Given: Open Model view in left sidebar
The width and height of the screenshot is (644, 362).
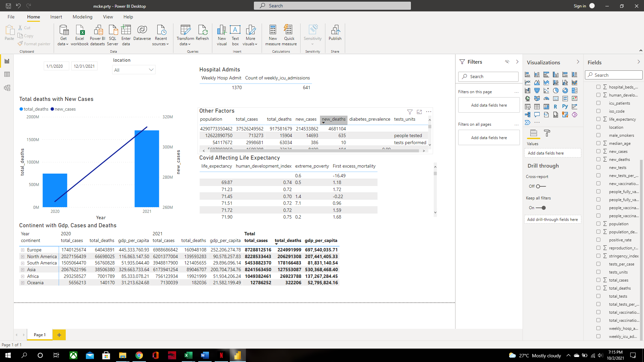Looking at the screenshot, I should pyautogui.click(x=7, y=88).
